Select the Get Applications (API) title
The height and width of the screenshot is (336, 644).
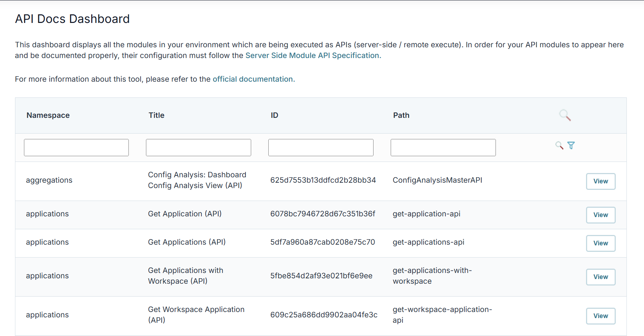point(187,242)
